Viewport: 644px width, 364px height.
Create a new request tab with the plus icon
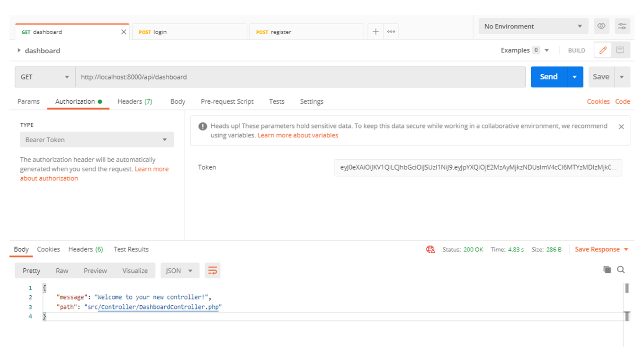click(375, 31)
